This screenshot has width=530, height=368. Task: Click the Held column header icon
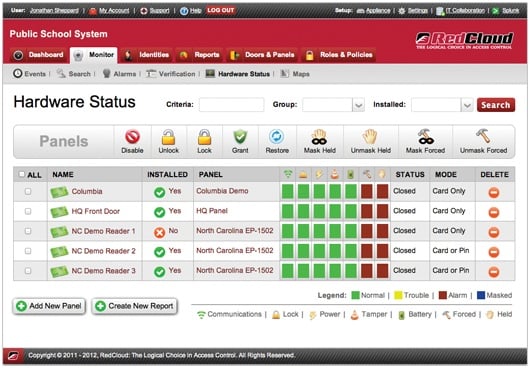pyautogui.click(x=382, y=174)
